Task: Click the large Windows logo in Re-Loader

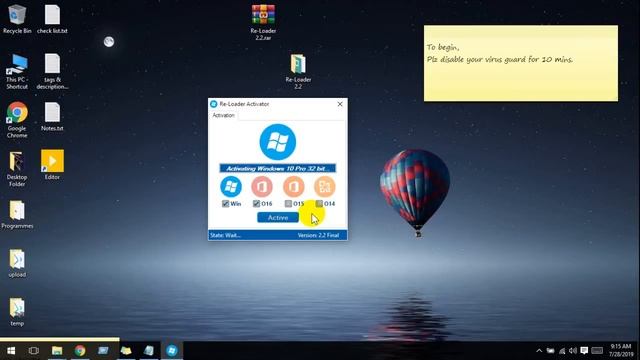Action: (x=278, y=142)
